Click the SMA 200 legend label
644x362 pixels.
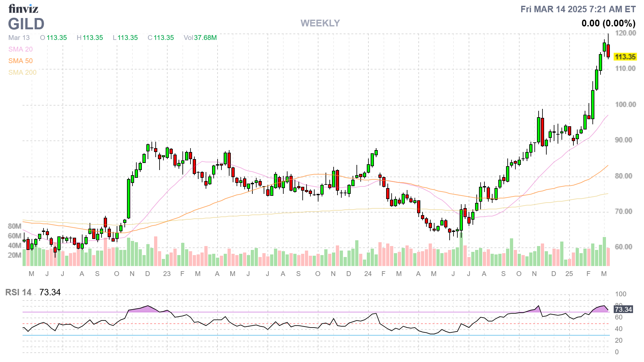tap(22, 72)
